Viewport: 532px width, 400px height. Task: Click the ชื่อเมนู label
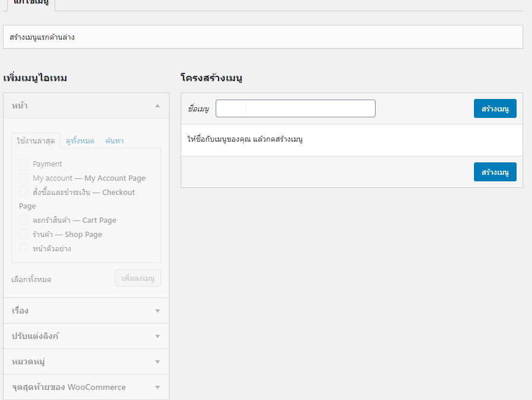pyautogui.click(x=198, y=109)
